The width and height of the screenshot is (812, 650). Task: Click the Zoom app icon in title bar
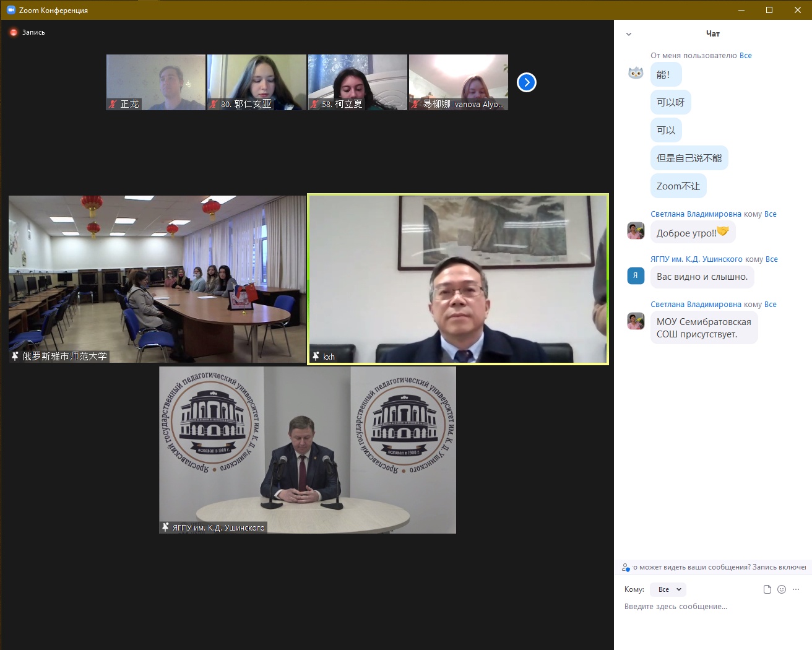(x=11, y=10)
